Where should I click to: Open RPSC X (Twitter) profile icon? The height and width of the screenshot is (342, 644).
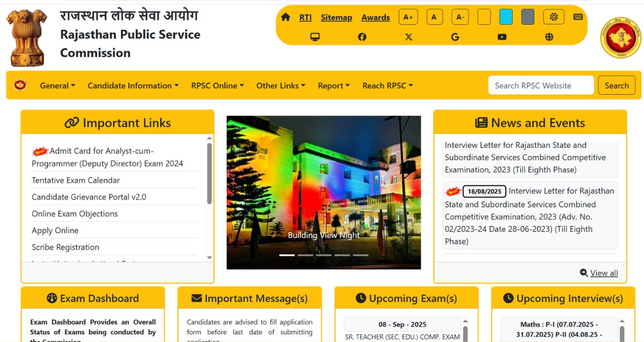pyautogui.click(x=409, y=37)
